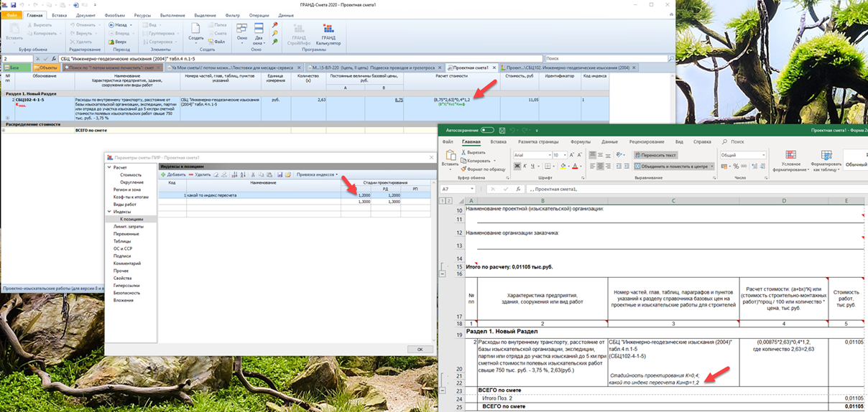Open Excel's font color picker
The image size is (868, 412).
coord(575,167)
